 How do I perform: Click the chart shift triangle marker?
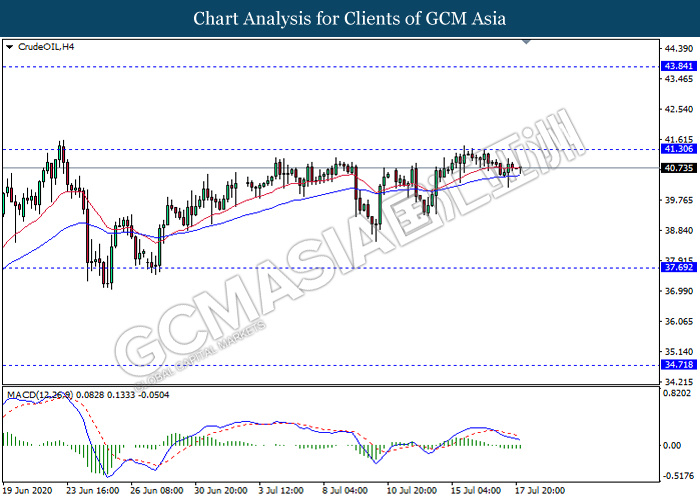pos(526,42)
